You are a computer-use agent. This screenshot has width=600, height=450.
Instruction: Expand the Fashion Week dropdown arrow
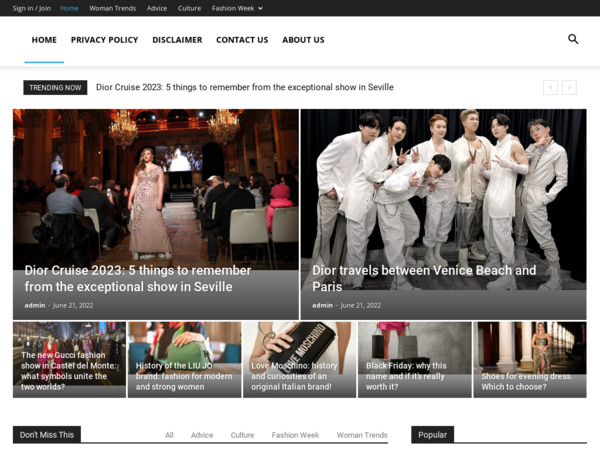pyautogui.click(x=260, y=8)
